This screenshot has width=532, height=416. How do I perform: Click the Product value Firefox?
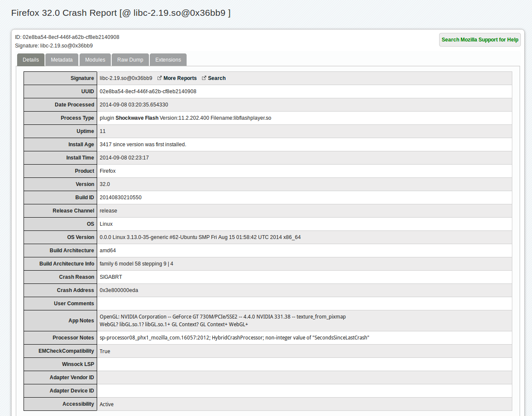point(108,171)
